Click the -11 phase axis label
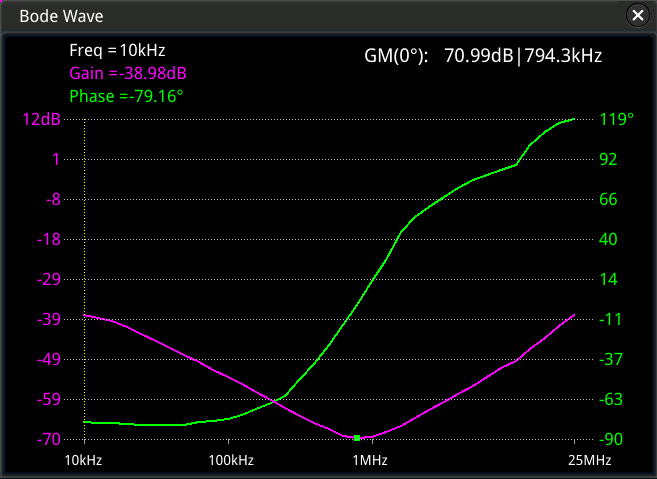Image resolution: width=657 pixels, height=479 pixels. pyautogui.click(x=610, y=319)
